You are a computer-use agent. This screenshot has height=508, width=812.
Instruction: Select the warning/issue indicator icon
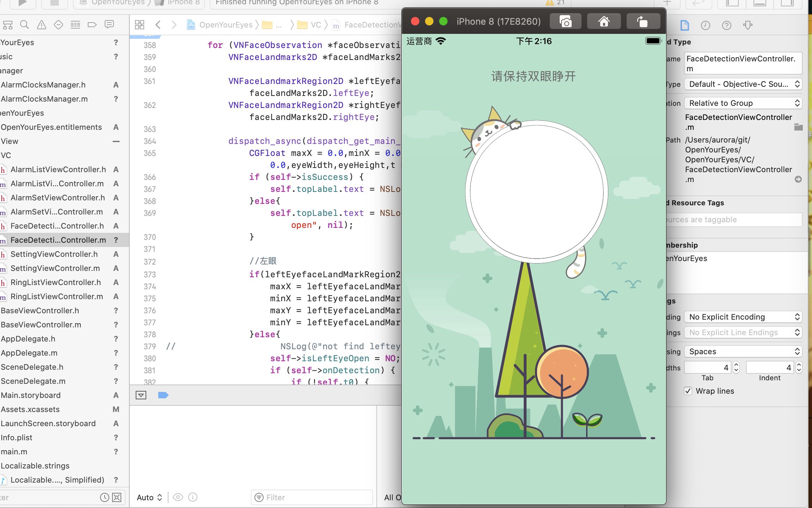pos(41,25)
